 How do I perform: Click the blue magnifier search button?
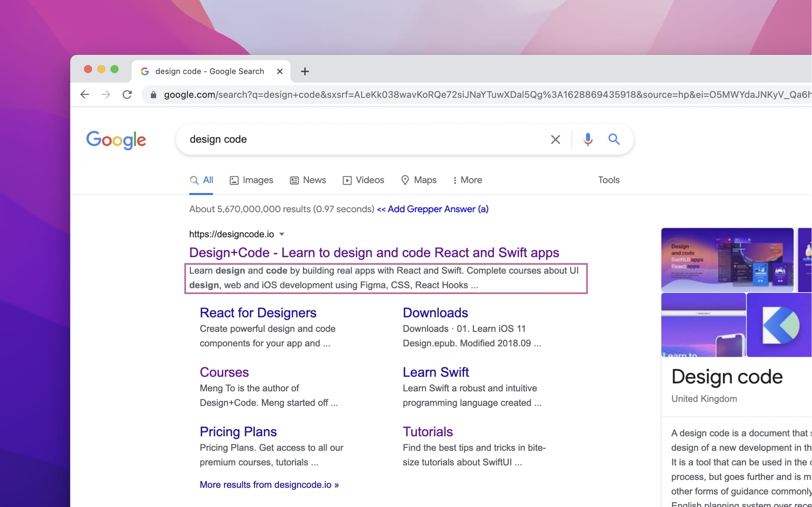coord(614,139)
